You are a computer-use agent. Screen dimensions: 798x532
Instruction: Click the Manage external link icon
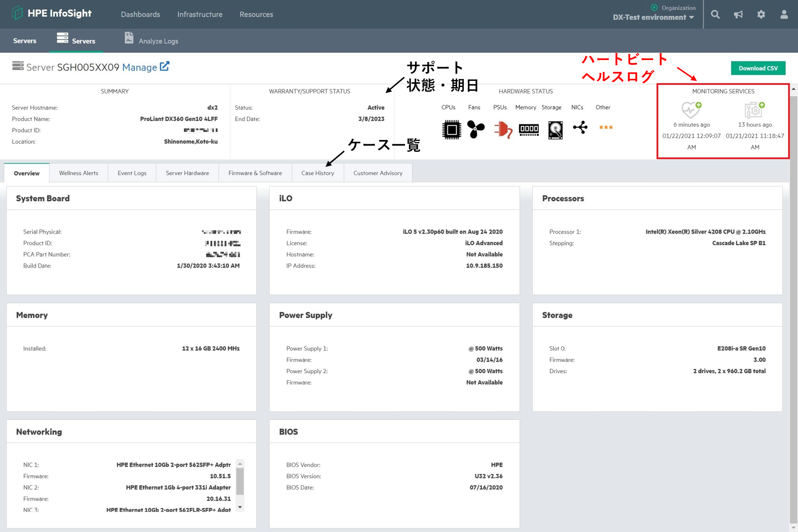(165, 66)
